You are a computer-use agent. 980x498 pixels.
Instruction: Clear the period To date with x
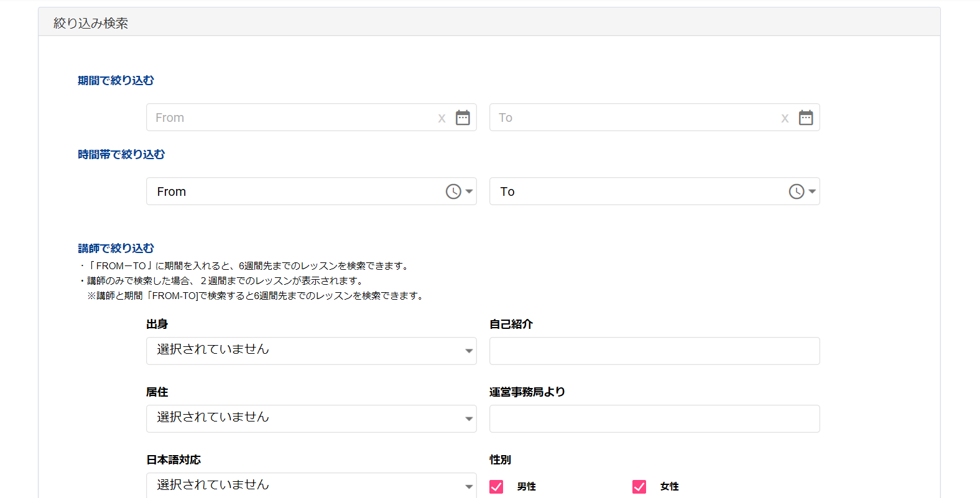785,118
